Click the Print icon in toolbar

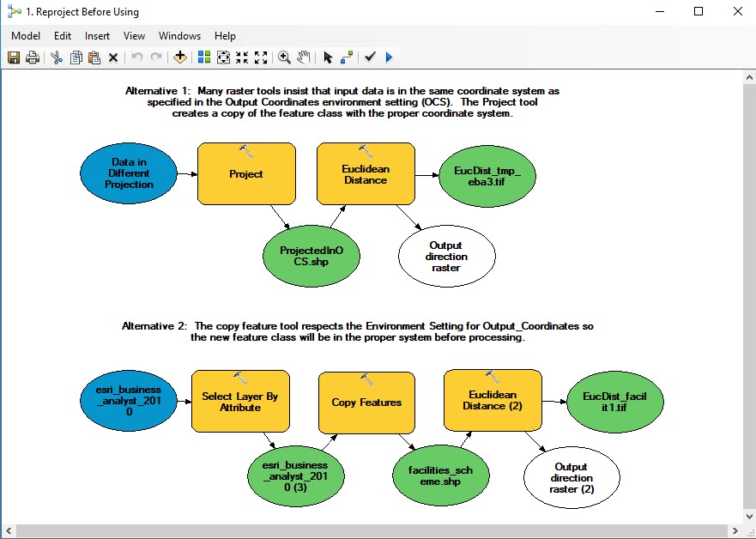pos(33,58)
